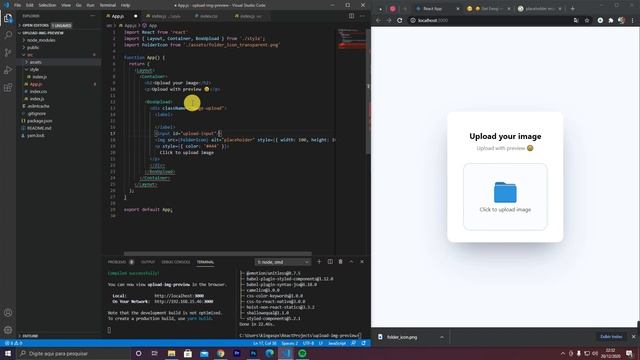This screenshot has height=360, width=640.
Task: Open the Manage gear in activity bar
Action: [8, 330]
